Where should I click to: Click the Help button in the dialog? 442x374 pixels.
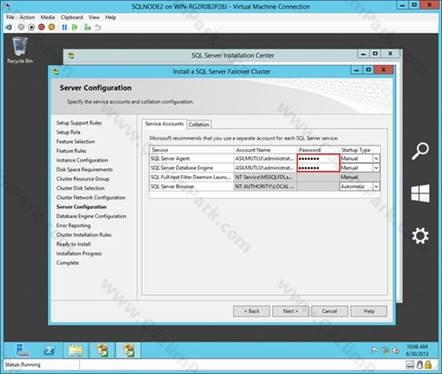369,311
